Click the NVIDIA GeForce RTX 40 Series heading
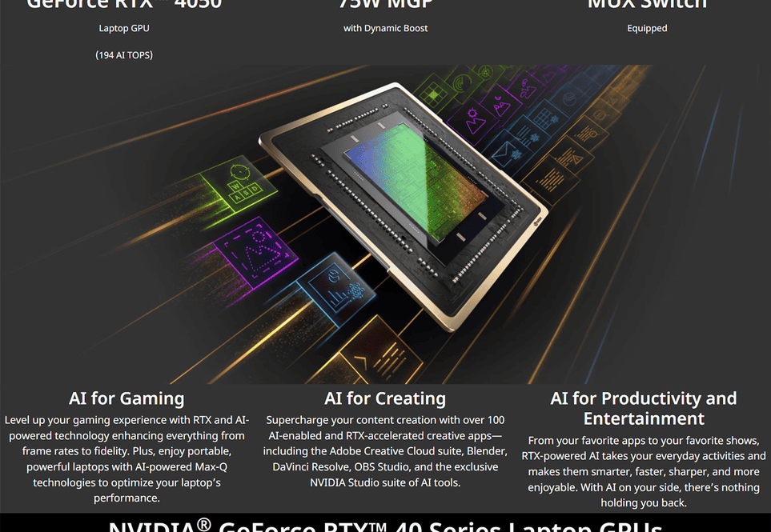771x532 pixels. (x=385, y=525)
